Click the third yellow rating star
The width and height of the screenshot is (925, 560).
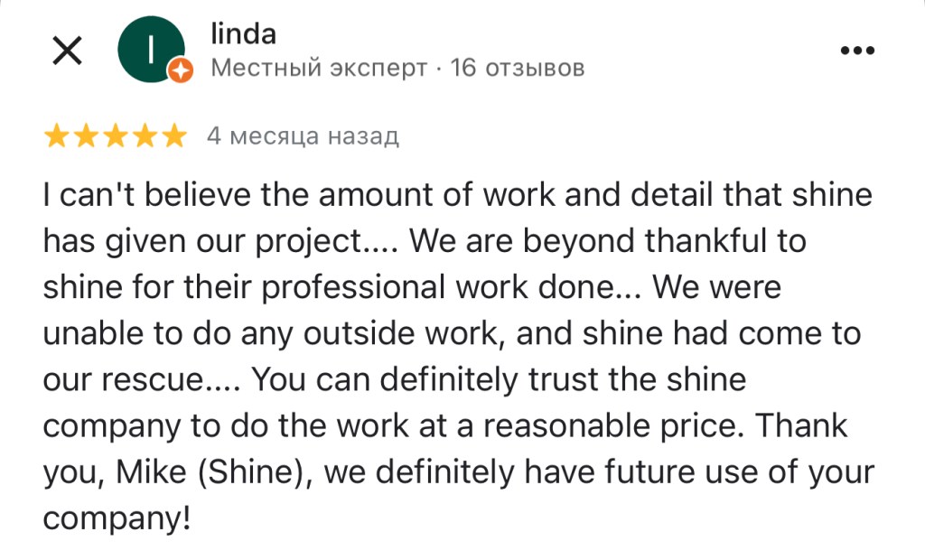115,136
